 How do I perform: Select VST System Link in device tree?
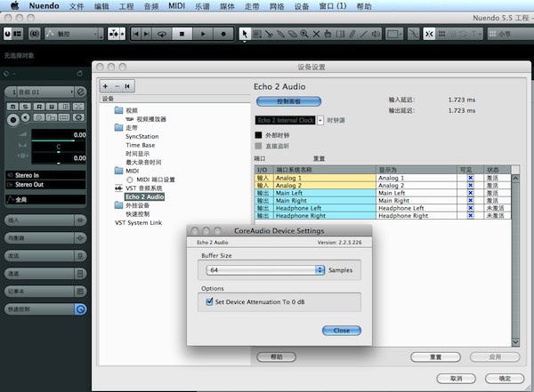(x=138, y=222)
